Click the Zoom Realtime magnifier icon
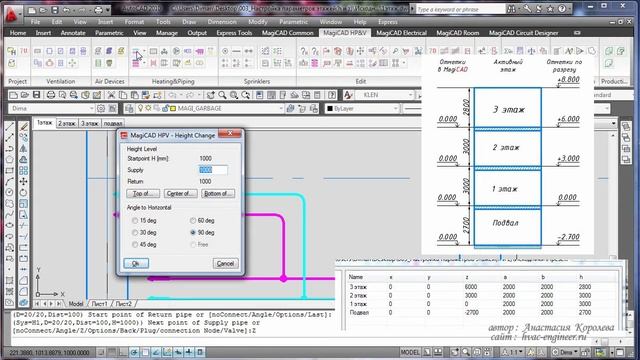 [222, 95]
